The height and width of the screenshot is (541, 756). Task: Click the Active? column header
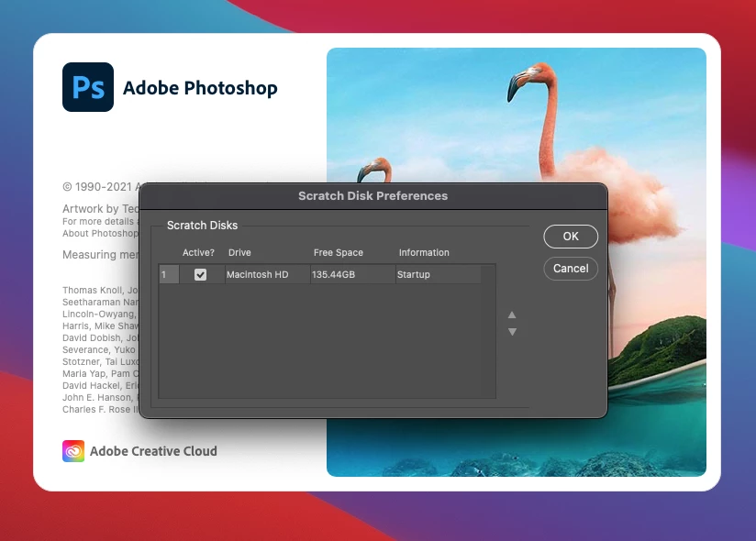click(198, 252)
